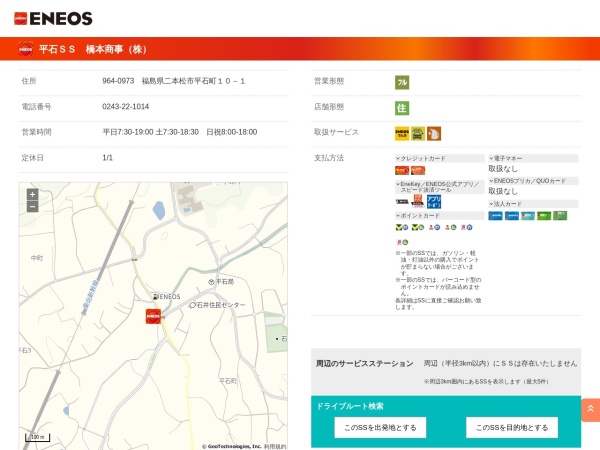Click the 平石ＳＳ 橋本商事（株） title

tap(93, 49)
